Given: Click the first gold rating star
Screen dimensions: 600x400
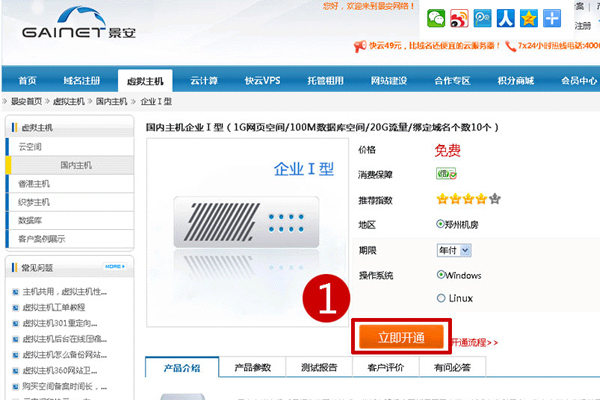Looking at the screenshot, I should (x=442, y=199).
